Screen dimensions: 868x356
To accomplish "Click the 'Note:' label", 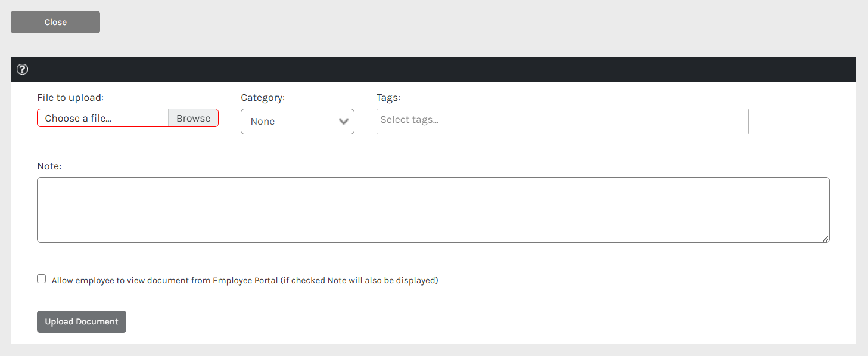I will (49, 166).
